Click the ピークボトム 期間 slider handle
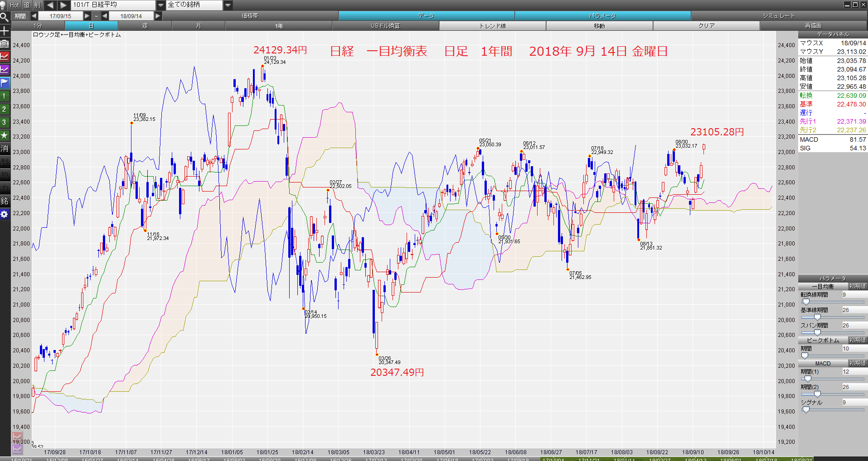This screenshot has height=461, width=868. coord(805,355)
